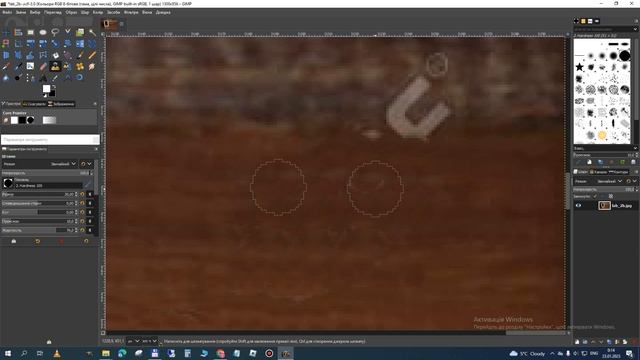Select the Zoom tool
Viewport: 640px width, 360px height.
tap(80, 78)
